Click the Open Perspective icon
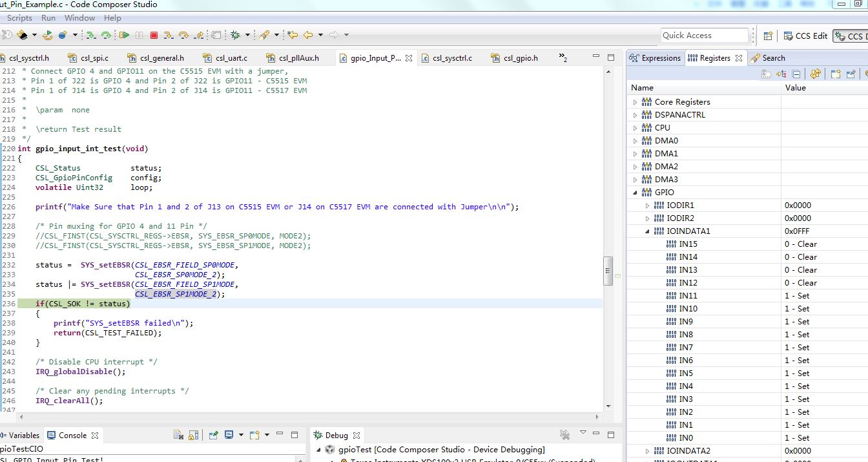The width and height of the screenshot is (868, 462). (768, 36)
